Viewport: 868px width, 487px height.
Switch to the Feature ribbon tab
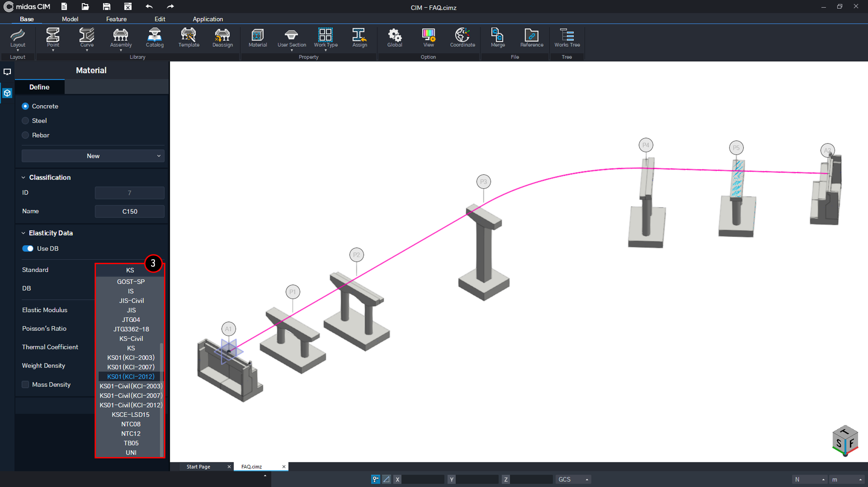[x=116, y=19]
